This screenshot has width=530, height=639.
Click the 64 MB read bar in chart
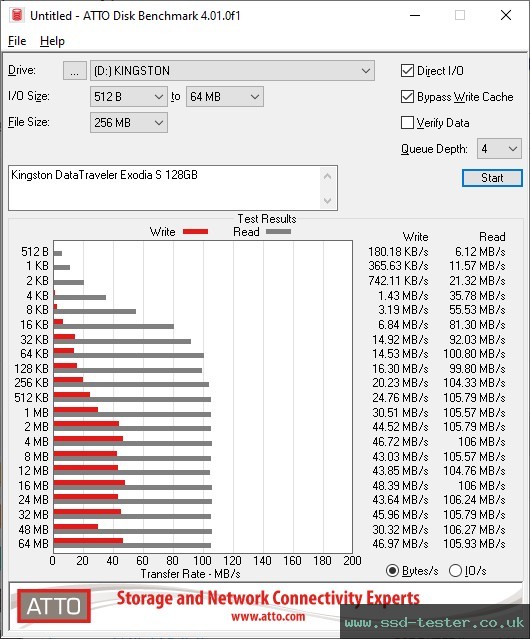point(132,545)
